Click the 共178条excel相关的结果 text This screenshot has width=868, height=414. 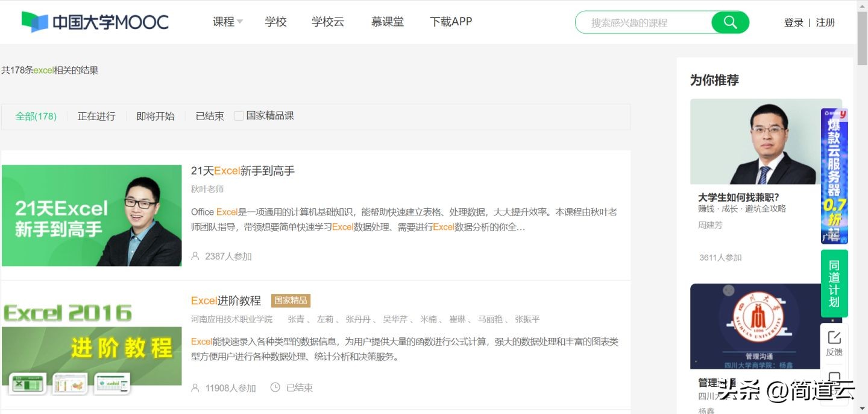click(49, 70)
